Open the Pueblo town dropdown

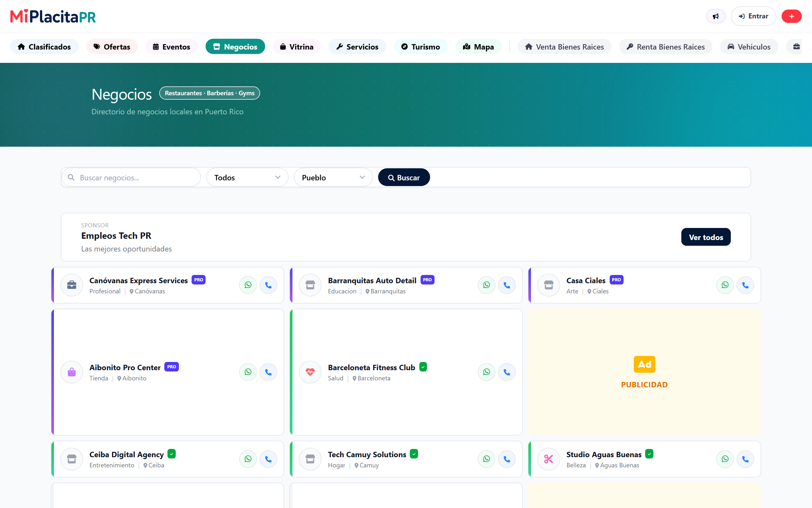[x=333, y=177]
